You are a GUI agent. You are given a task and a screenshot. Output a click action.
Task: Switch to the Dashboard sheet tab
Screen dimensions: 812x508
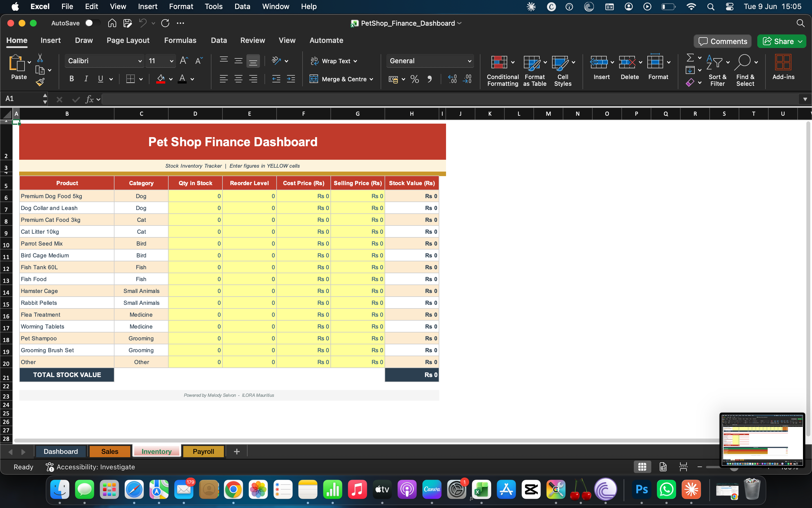pos(61,452)
